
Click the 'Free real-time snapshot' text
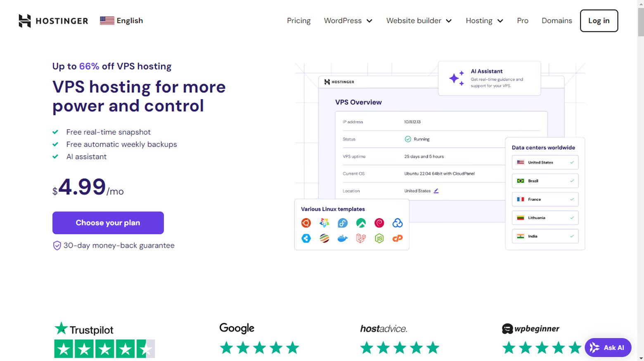[x=109, y=132]
